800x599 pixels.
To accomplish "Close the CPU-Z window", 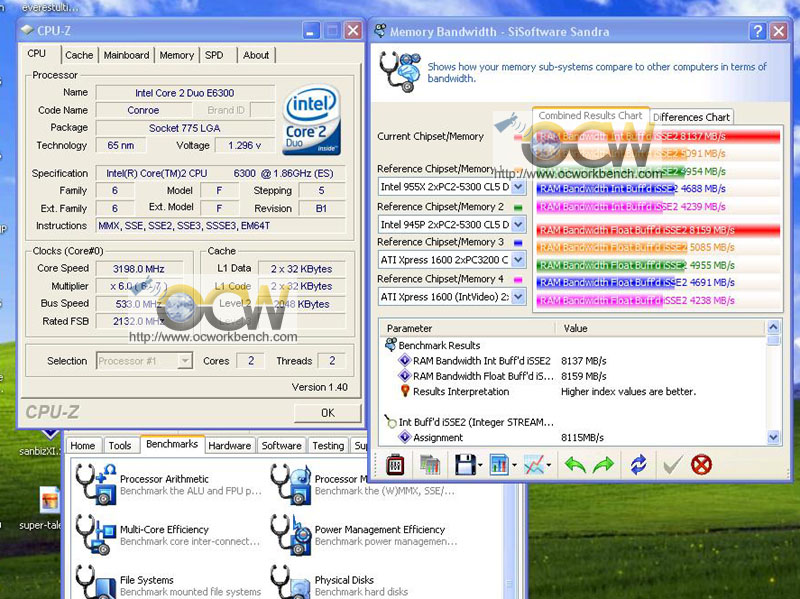I will pyautogui.click(x=353, y=31).
